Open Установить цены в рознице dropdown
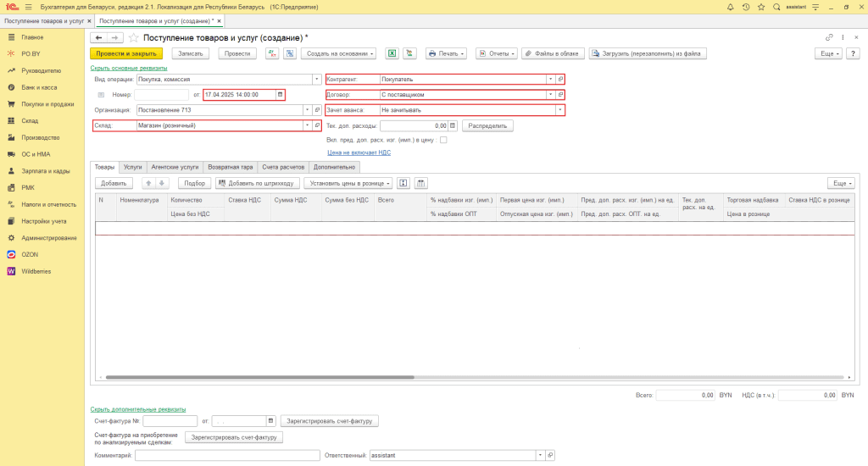This screenshot has width=868, height=466. click(x=348, y=183)
